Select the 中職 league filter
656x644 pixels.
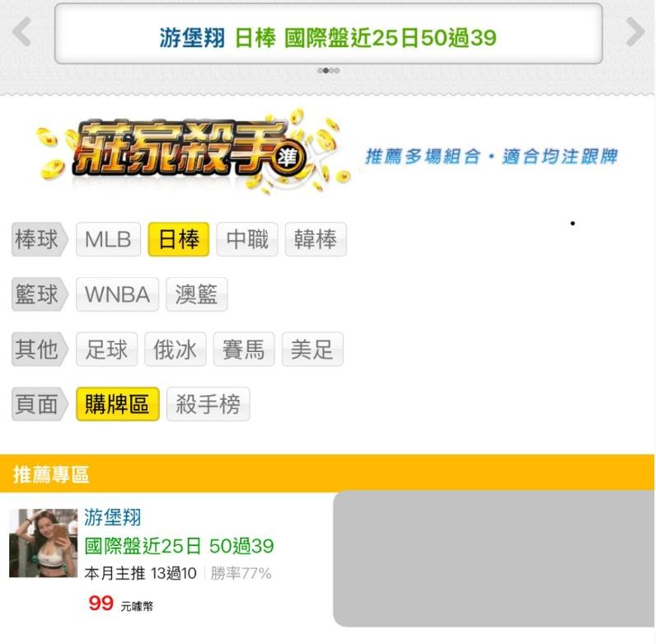[x=247, y=239]
